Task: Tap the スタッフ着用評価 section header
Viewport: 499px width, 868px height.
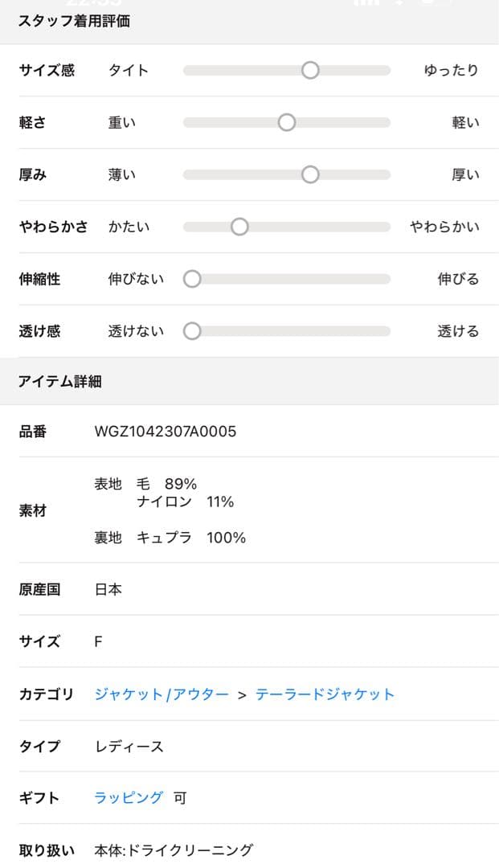Action: (74, 22)
